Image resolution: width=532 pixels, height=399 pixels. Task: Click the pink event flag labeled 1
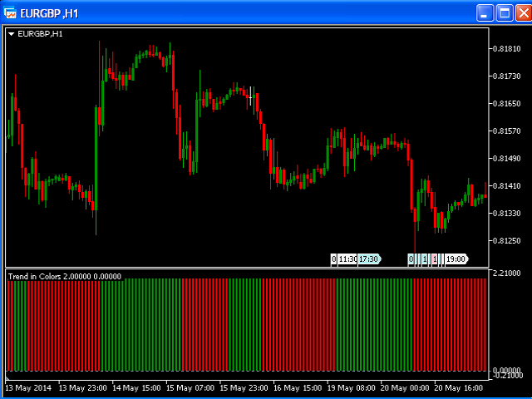434,259
